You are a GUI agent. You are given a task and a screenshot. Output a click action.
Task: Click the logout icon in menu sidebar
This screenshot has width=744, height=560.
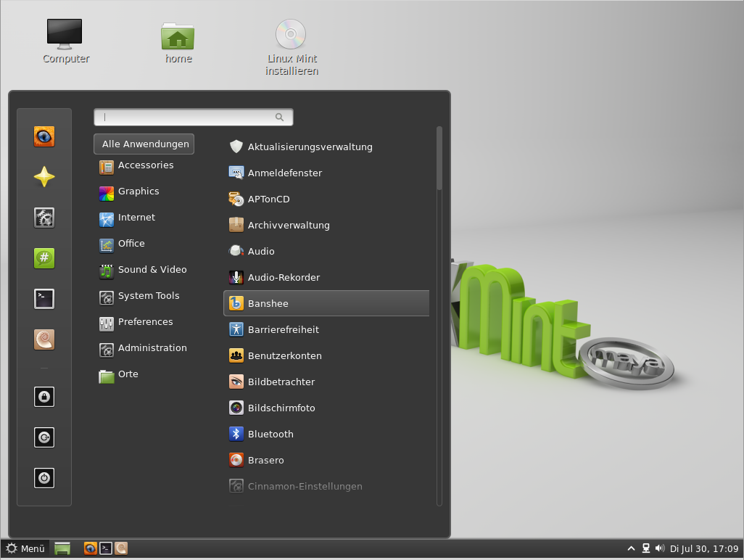[44, 437]
